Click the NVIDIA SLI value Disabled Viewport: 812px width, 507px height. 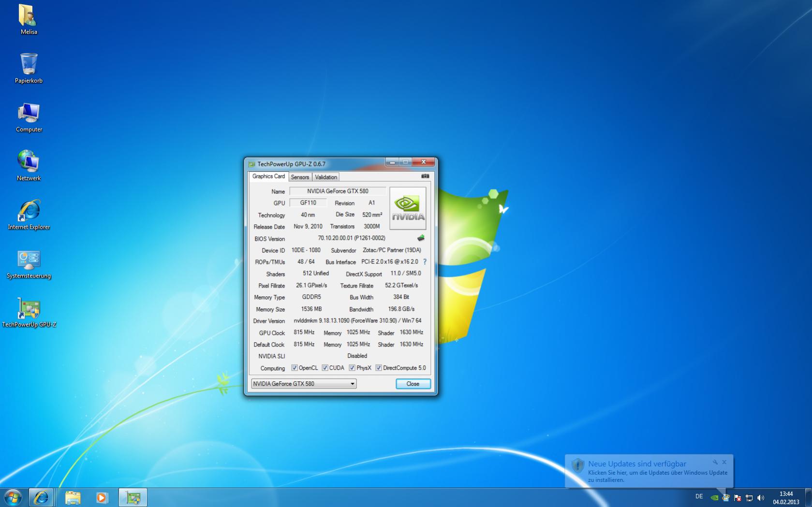coord(357,356)
